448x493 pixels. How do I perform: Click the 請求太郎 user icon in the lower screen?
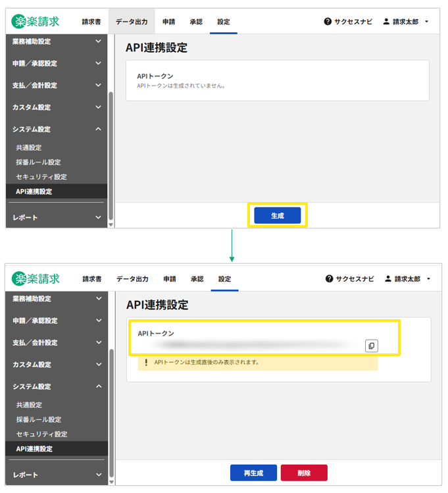click(x=388, y=279)
